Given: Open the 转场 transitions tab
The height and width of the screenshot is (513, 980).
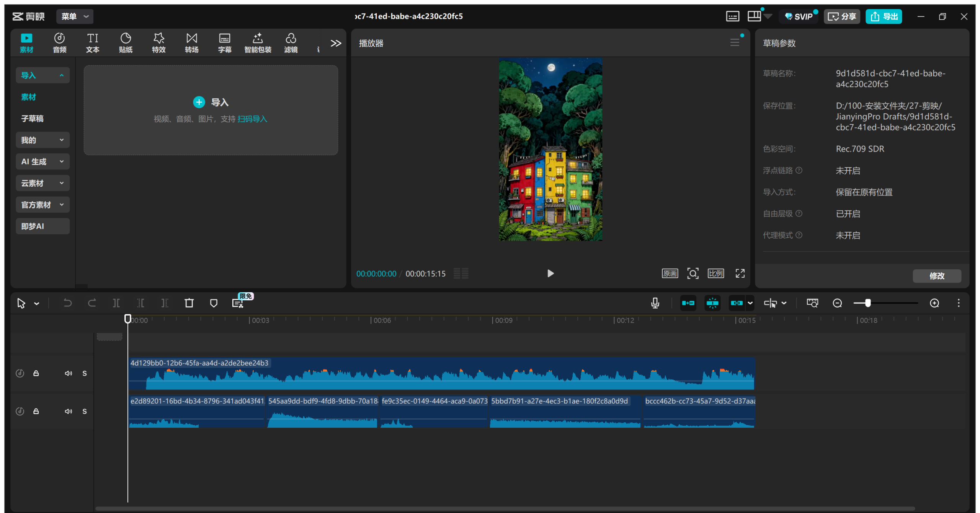Looking at the screenshot, I should (191, 42).
